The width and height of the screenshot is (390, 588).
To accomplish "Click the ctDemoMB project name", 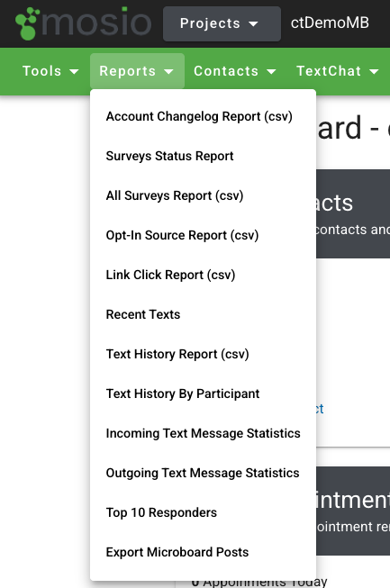I will click(330, 23).
